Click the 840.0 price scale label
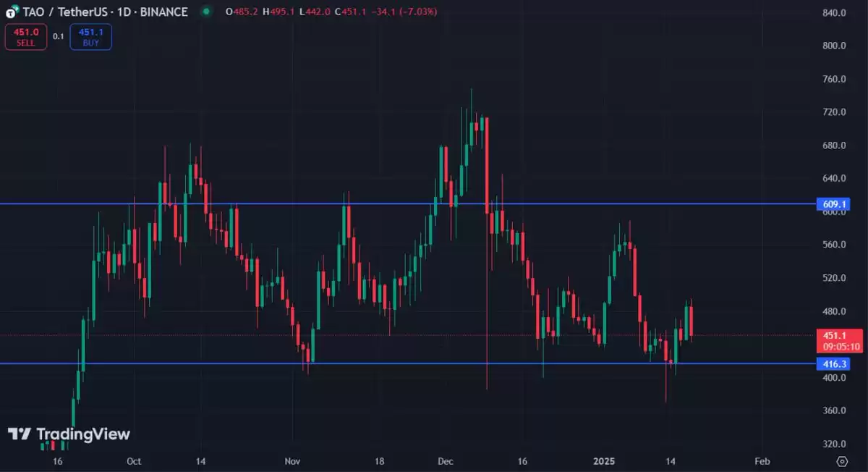Image resolution: width=868 pixels, height=472 pixels. [834, 13]
